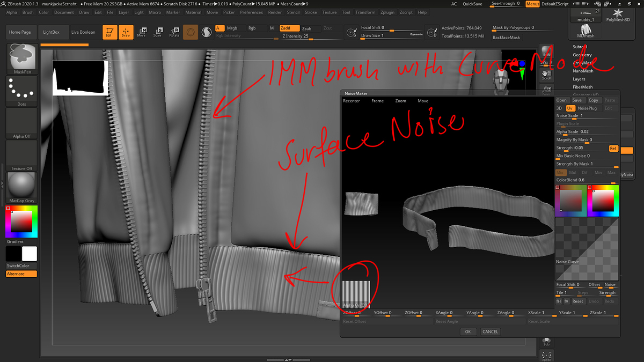Open the Dots stroke picker
The image size is (644, 362).
22,91
